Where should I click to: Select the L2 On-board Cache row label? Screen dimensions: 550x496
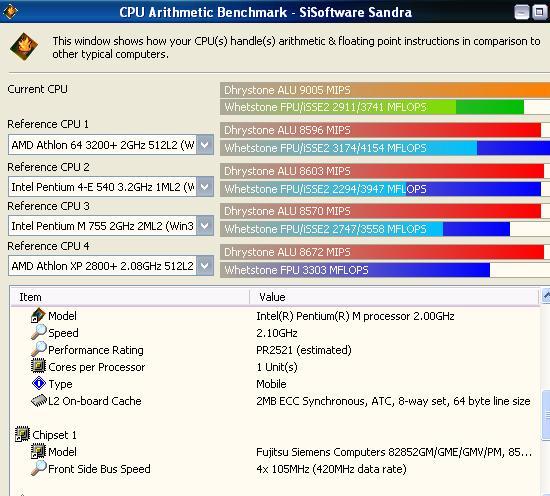[95, 401]
